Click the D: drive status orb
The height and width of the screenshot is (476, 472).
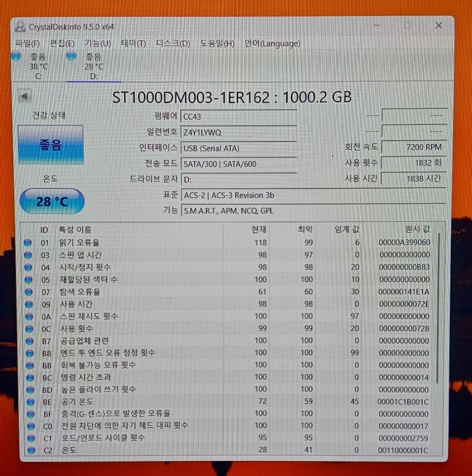(x=71, y=56)
